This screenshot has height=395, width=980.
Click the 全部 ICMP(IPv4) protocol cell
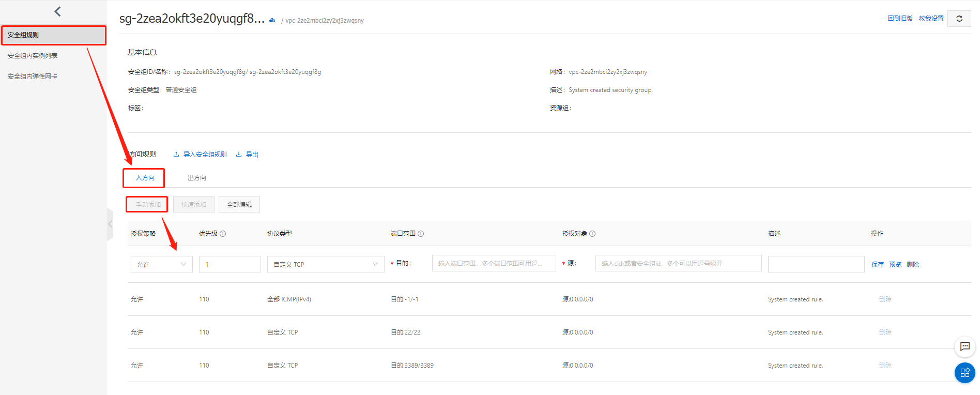tap(289, 299)
